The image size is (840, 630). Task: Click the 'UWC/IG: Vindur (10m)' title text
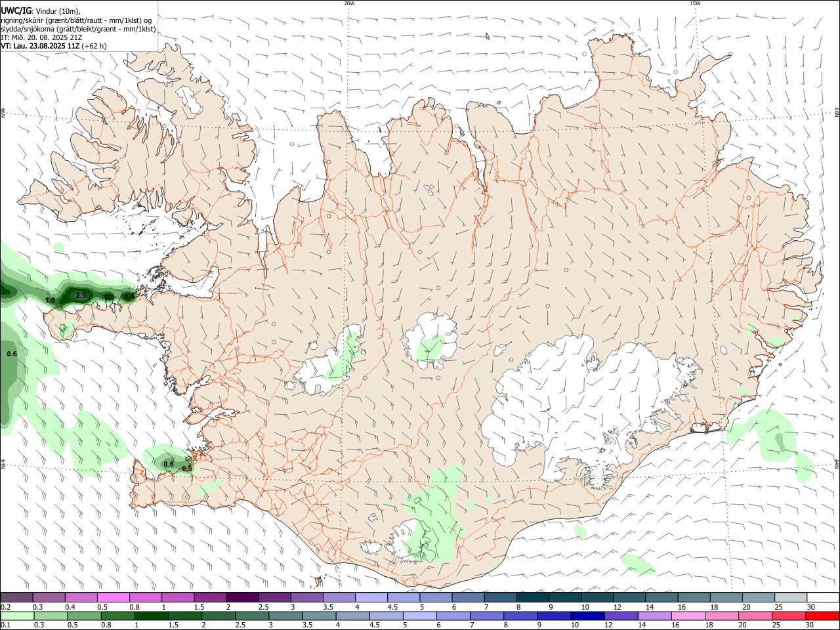(x=41, y=11)
